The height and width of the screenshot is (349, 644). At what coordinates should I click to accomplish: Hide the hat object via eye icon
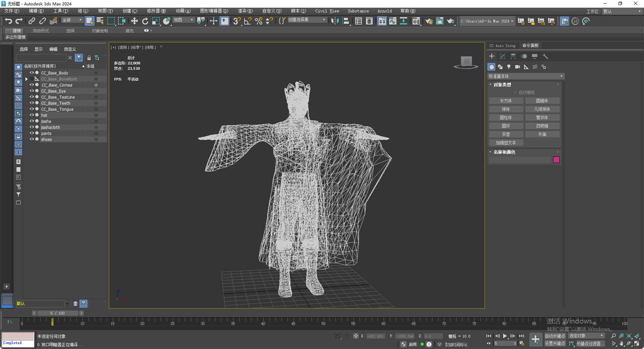point(31,115)
